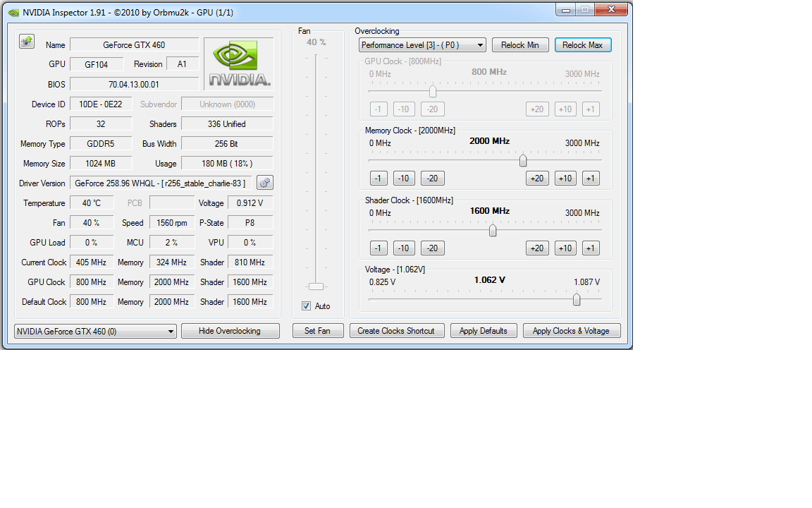Image resolution: width=812 pixels, height=508 pixels.
Task: Open the NVIDIA GeForce GTX 460 (0) dropdown
Action: [x=95, y=331]
